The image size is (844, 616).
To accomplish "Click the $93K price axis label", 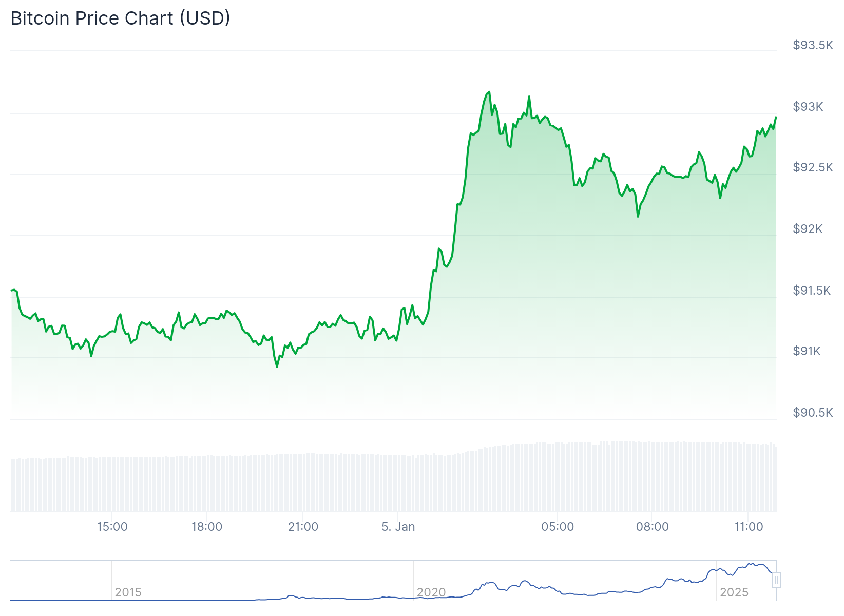I will point(808,107).
